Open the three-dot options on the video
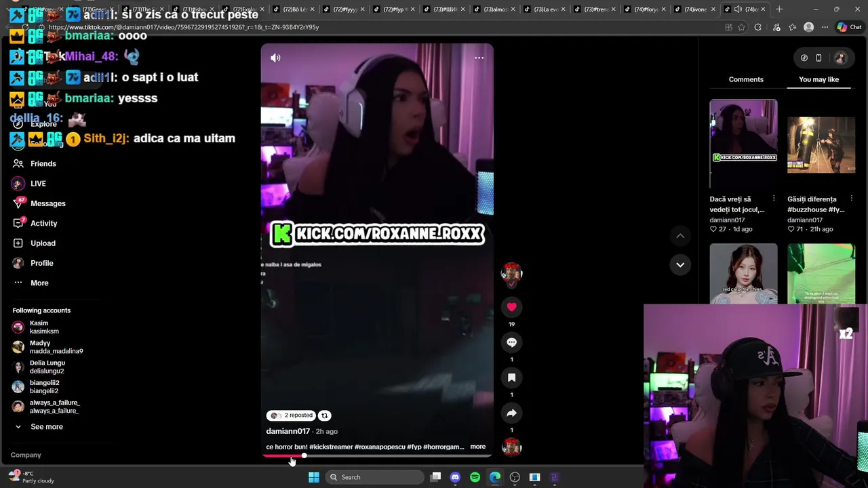 pyautogui.click(x=479, y=58)
